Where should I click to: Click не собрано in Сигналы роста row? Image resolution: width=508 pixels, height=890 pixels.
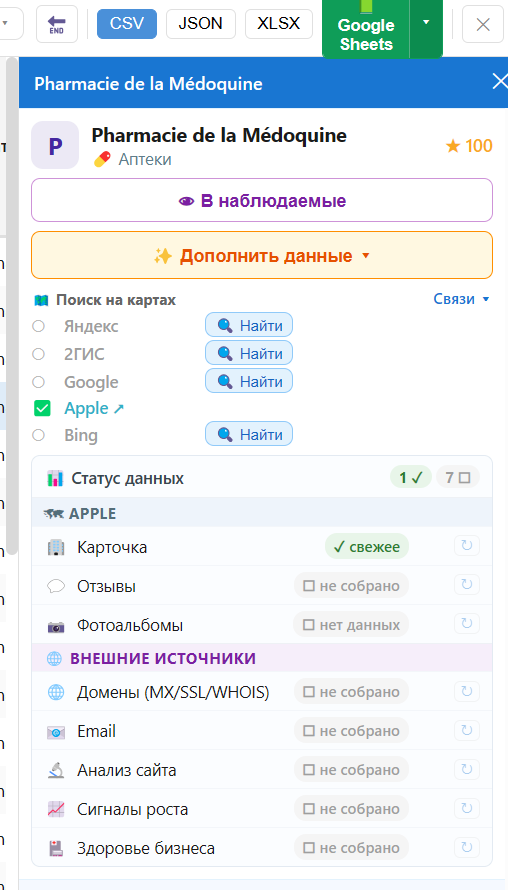(351, 809)
